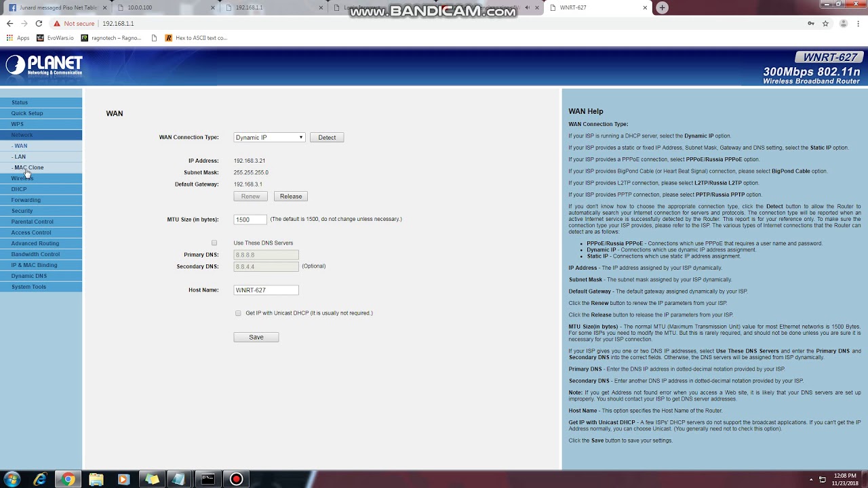This screenshot has width=868, height=488.
Task: Open the Dynamic DNS menu
Action: coord(41,276)
